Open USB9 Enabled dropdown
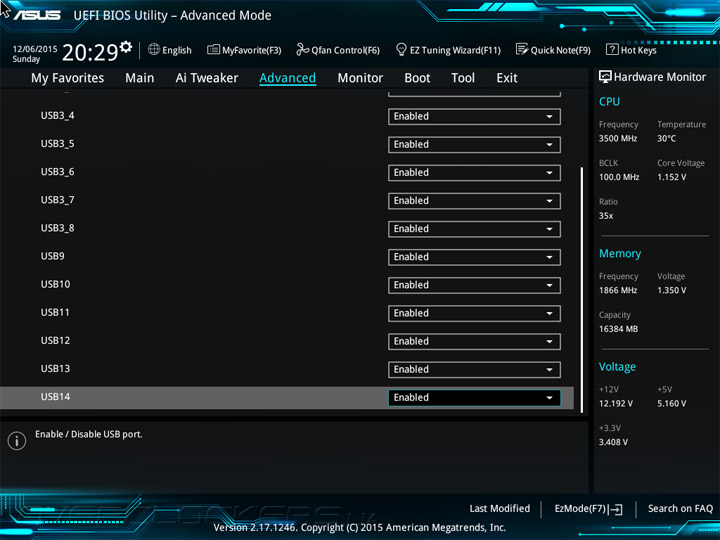Screen dimensions: 720x540 (474, 257)
